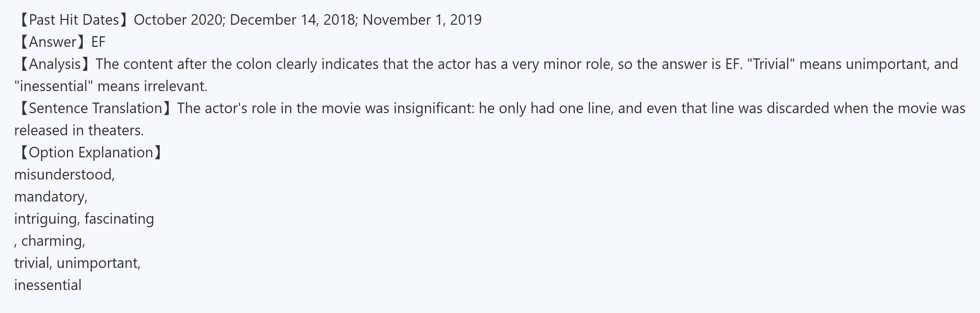Click the date 'October 2020'

[178, 20]
